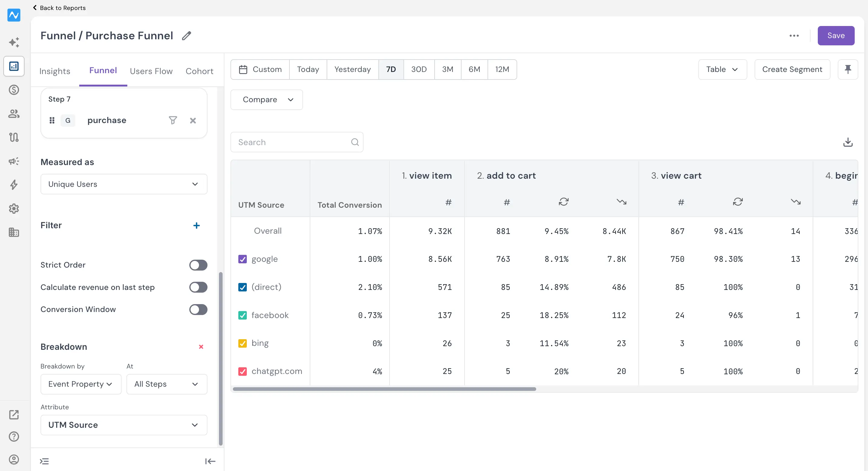This screenshot has height=471, width=868.
Task: Uncheck the facebook UTM source checkbox
Action: [x=243, y=315]
